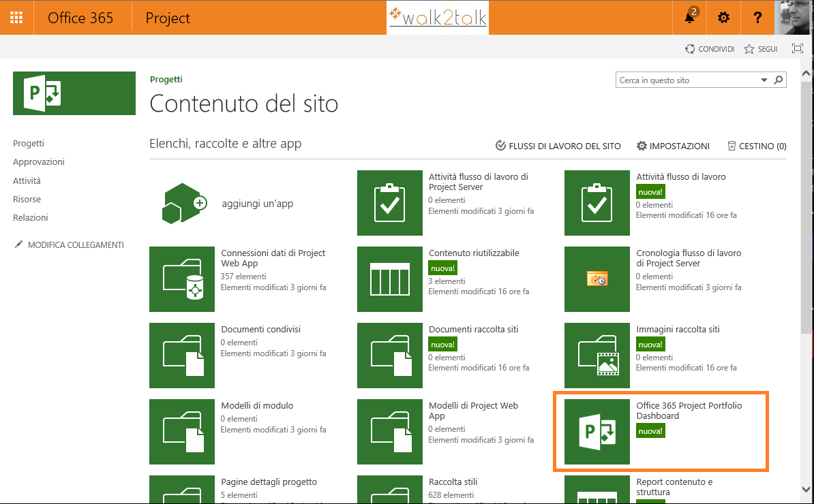Open Progetti in left navigation
814x504 pixels.
29,143
